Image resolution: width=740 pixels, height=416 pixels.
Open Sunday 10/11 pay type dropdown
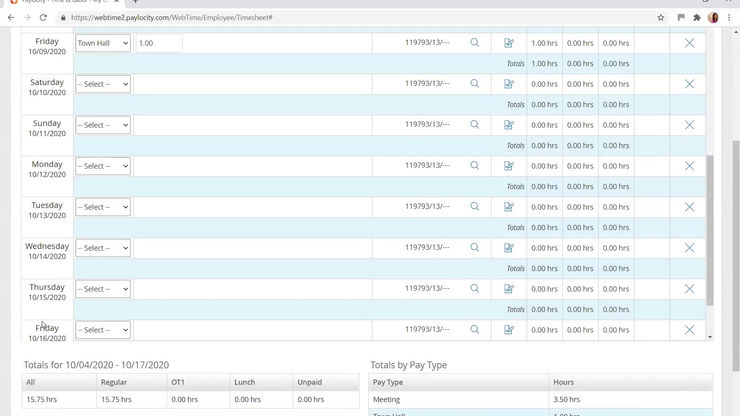103,125
